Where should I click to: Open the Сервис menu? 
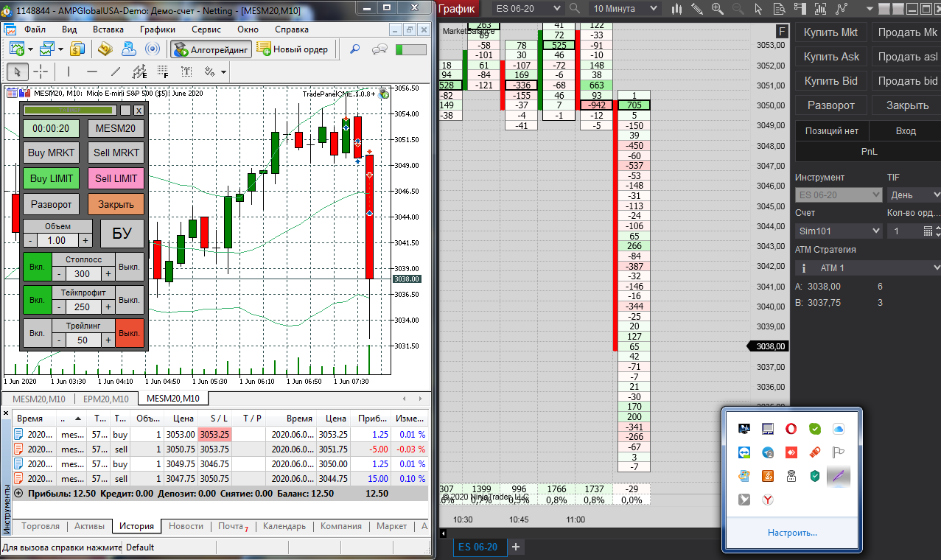(x=206, y=29)
